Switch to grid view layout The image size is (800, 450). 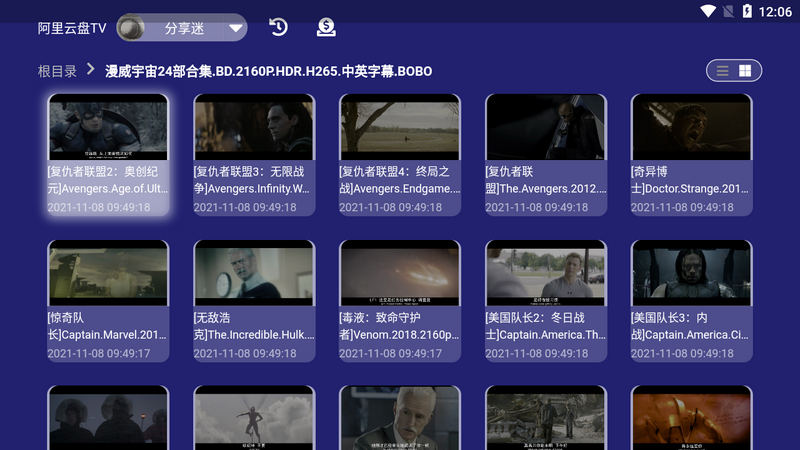pyautogui.click(x=746, y=71)
